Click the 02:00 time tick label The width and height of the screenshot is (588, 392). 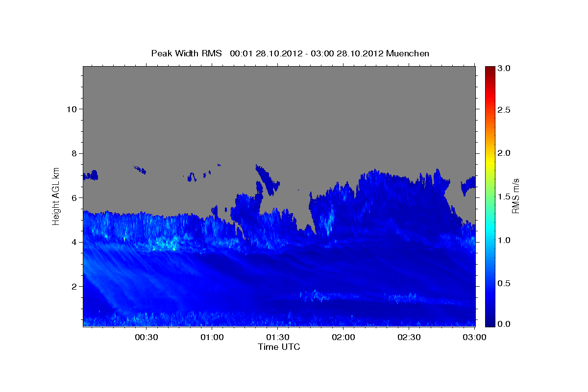(x=343, y=338)
